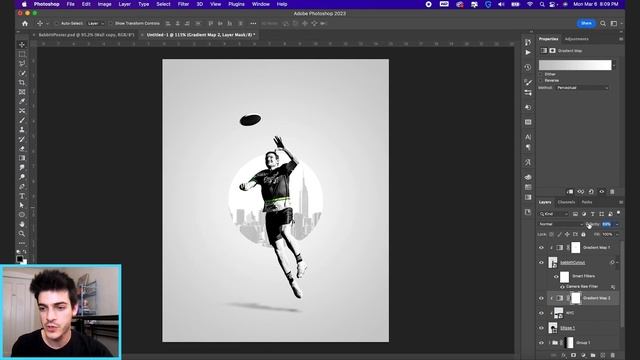The image size is (640, 360).
Task: Hide the Gradient Map 1 layer
Action: tap(542, 248)
